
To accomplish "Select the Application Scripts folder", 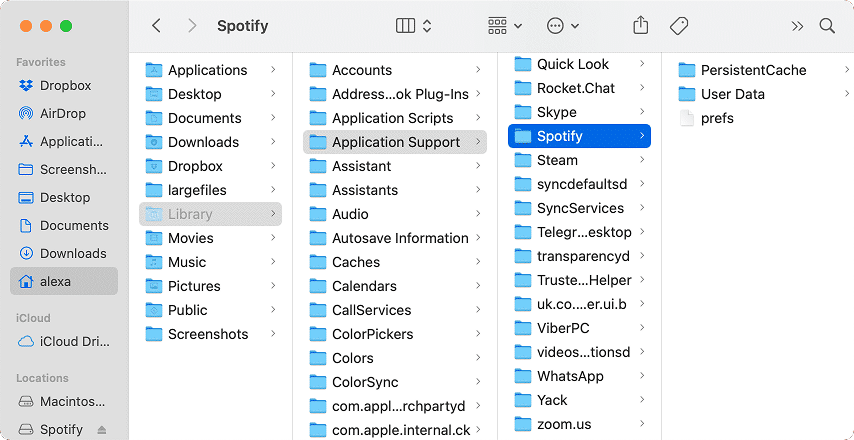I will (395, 118).
